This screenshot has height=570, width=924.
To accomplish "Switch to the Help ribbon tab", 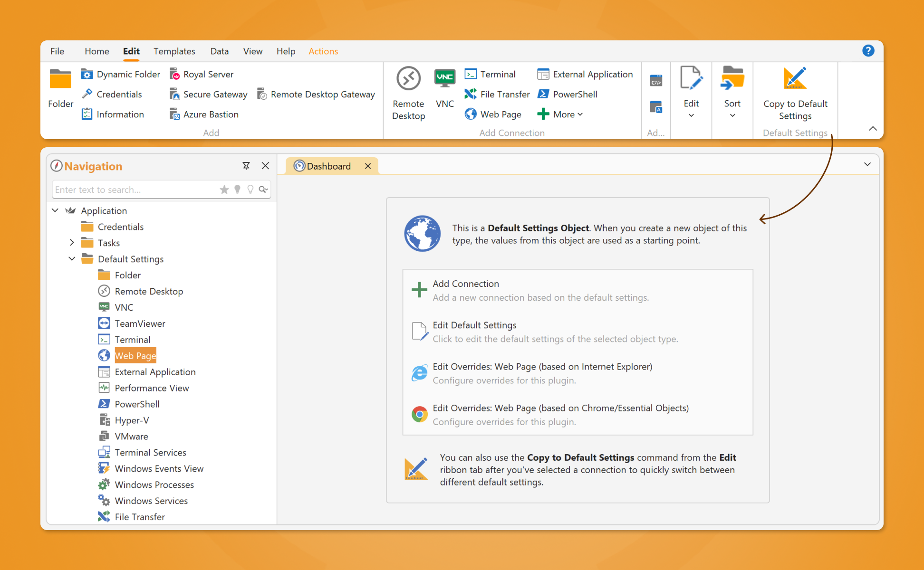I will coord(286,51).
